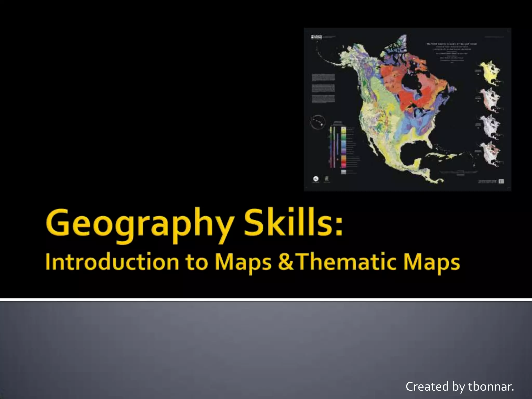This screenshot has width=532, height=399.
Task: Select the 'Geography Skills:' title text
Action: coord(194,224)
